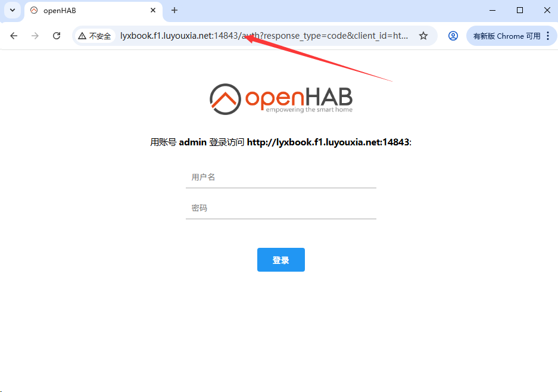Click the blue 登录 login button

(x=280, y=260)
